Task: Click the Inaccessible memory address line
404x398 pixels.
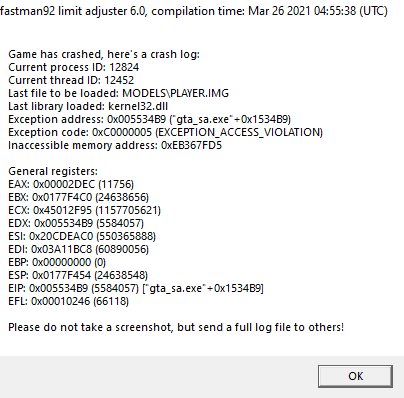Action: [x=115, y=145]
